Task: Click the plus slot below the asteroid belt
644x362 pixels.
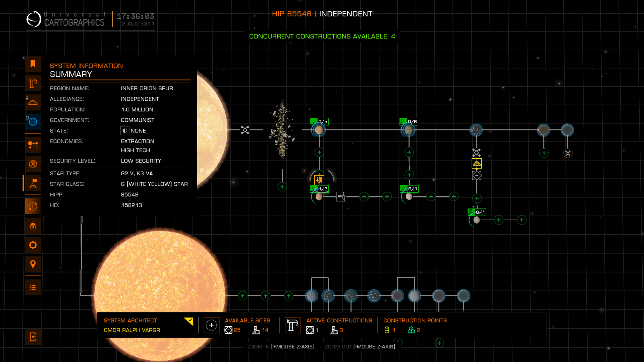Action: click(x=282, y=187)
